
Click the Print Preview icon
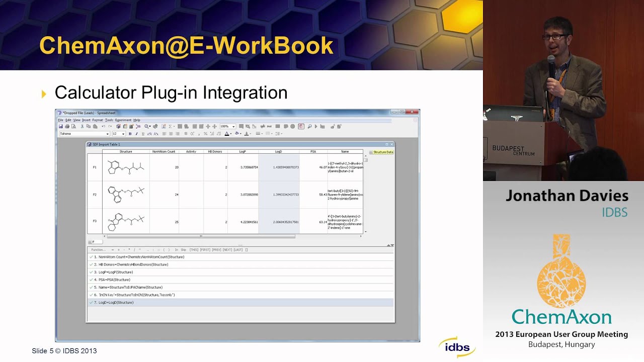tap(73, 126)
